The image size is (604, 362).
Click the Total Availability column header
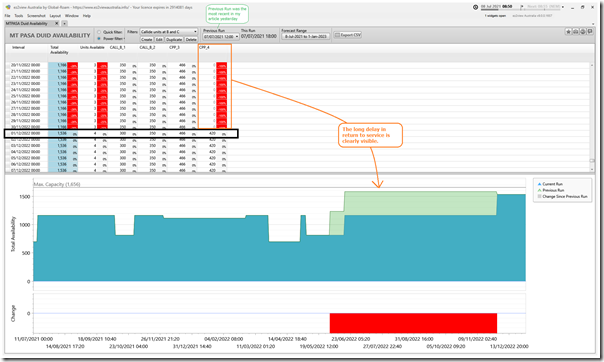tap(59, 50)
